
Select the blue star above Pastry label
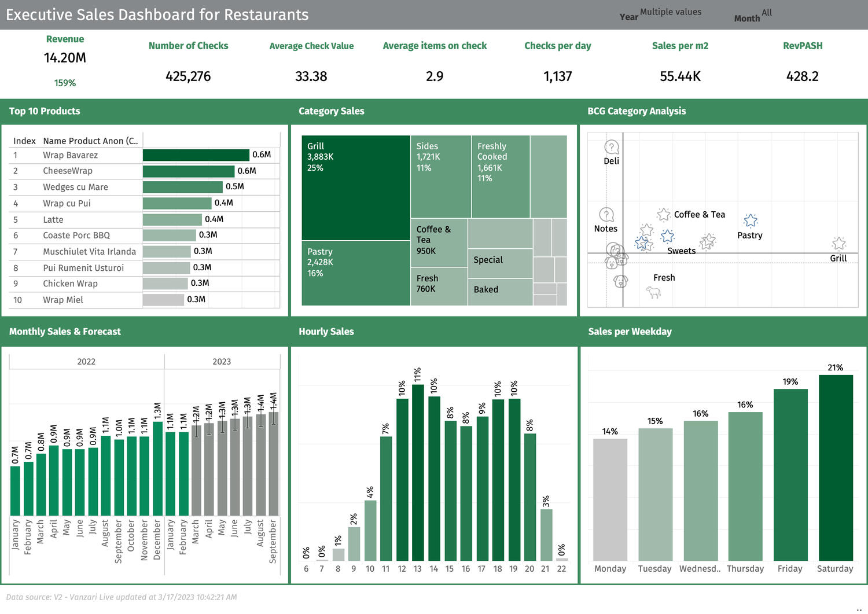coord(751,220)
